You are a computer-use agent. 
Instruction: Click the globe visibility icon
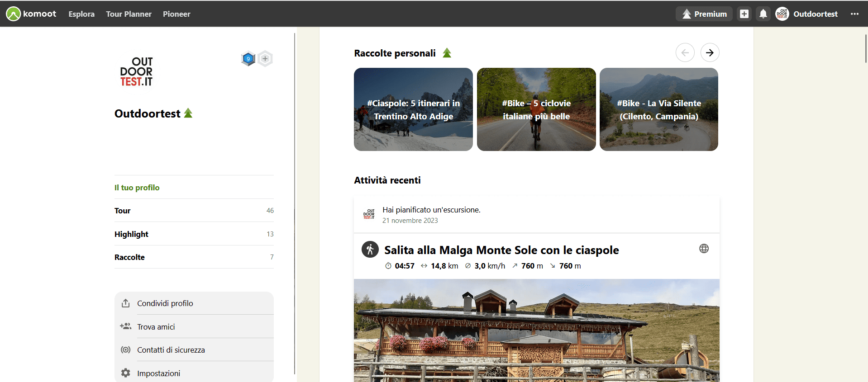704,249
